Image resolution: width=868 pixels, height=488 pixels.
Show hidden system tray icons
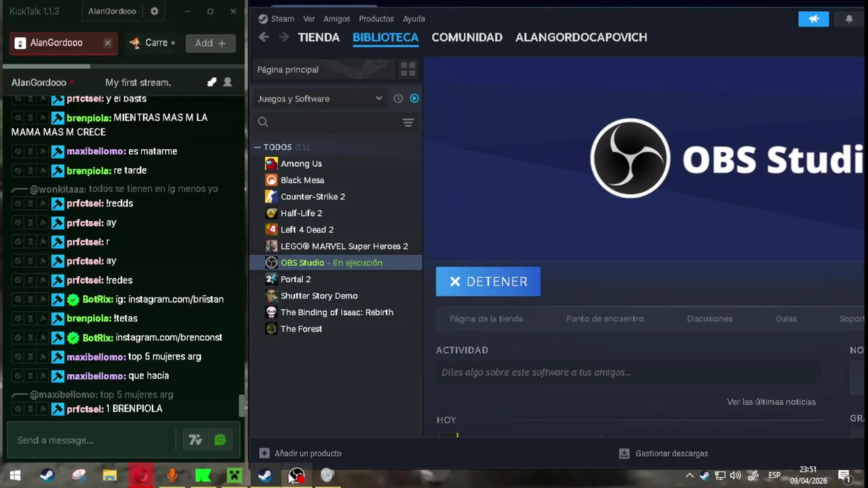(x=690, y=476)
